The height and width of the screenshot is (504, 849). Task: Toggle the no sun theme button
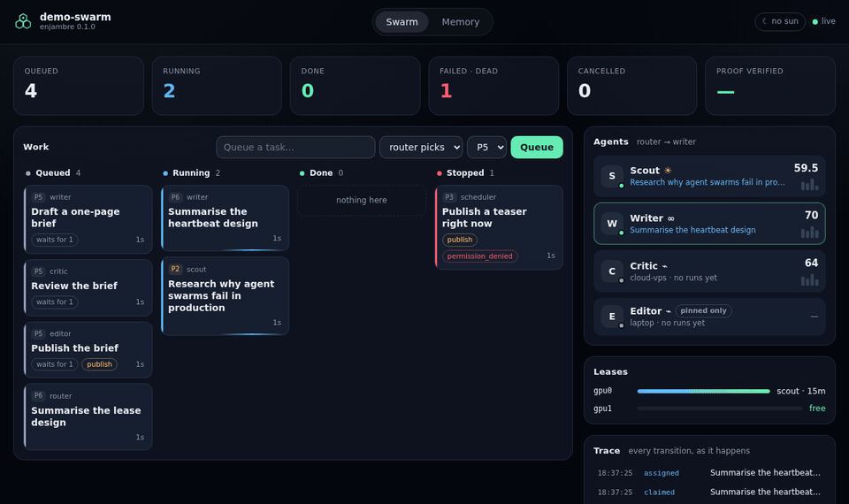pyautogui.click(x=780, y=21)
